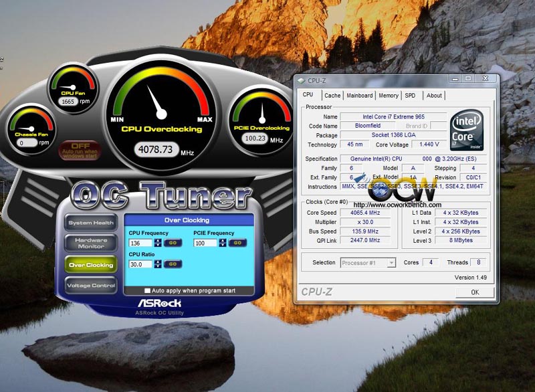Click the CPU-Z title bar icon
Screen dimensions: 535x392
point(301,81)
